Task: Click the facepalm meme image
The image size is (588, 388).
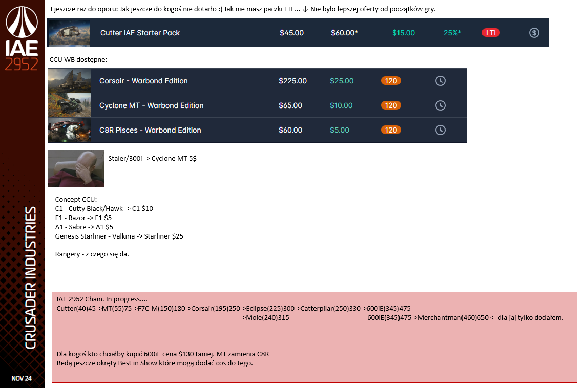Action: point(76,169)
